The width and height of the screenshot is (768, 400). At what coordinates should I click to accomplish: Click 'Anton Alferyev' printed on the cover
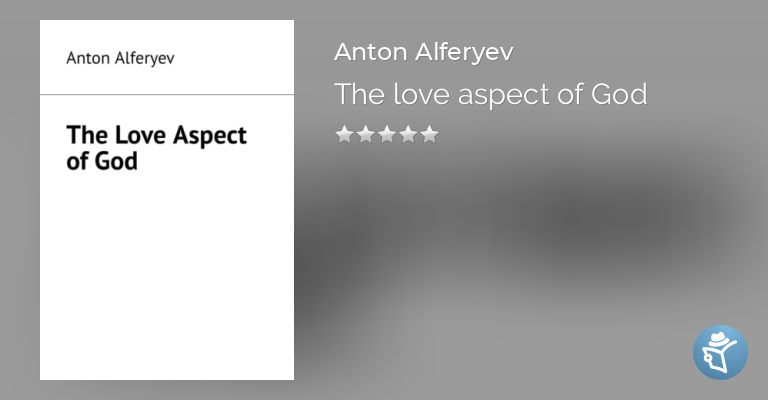point(120,58)
